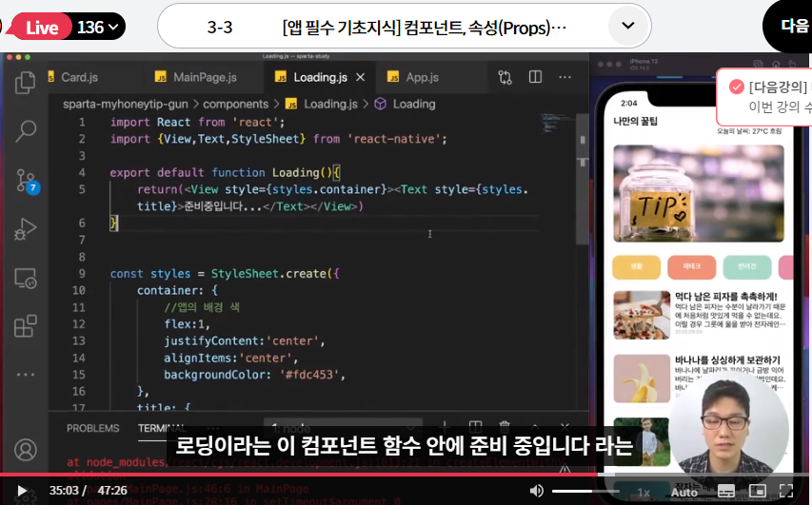Screen dimensions: 812x505
Task: Toggle subtitles in video player
Action: click(x=725, y=491)
